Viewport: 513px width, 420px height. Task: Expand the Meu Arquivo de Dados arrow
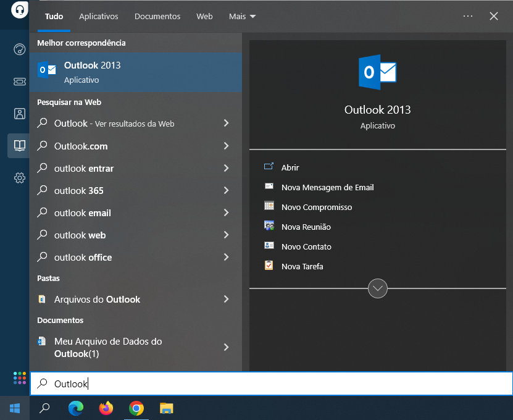coord(226,347)
